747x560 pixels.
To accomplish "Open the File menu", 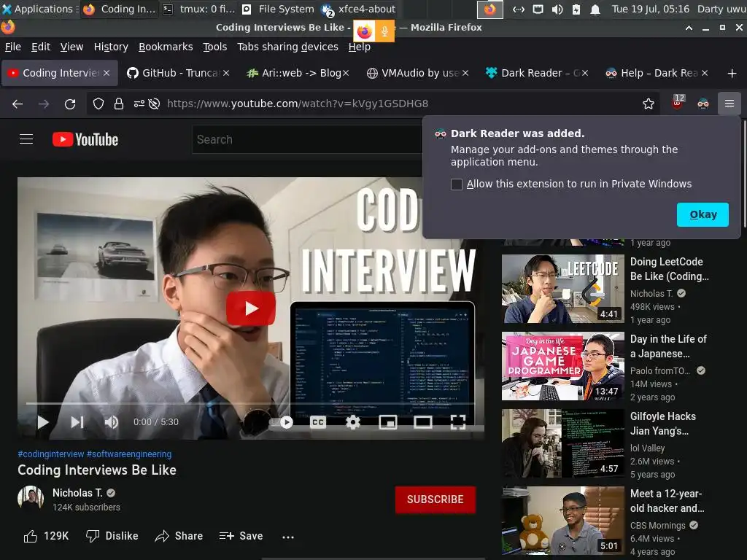I will (13, 47).
